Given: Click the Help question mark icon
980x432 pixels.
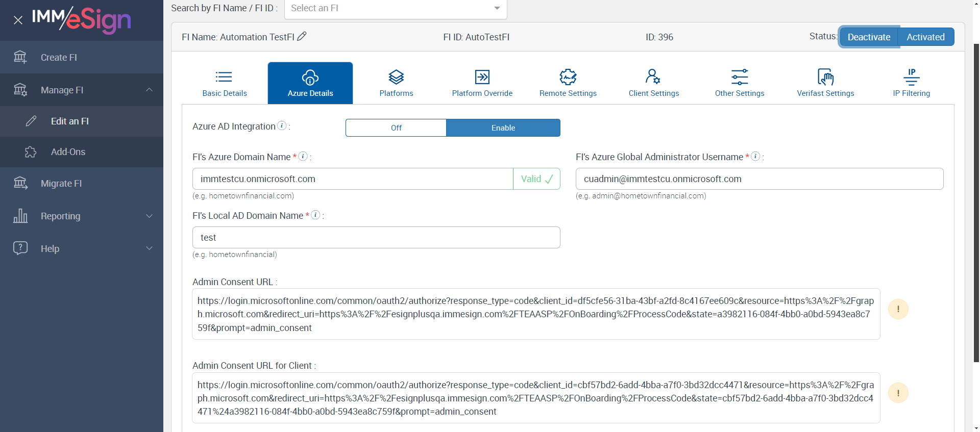Looking at the screenshot, I should tap(20, 248).
